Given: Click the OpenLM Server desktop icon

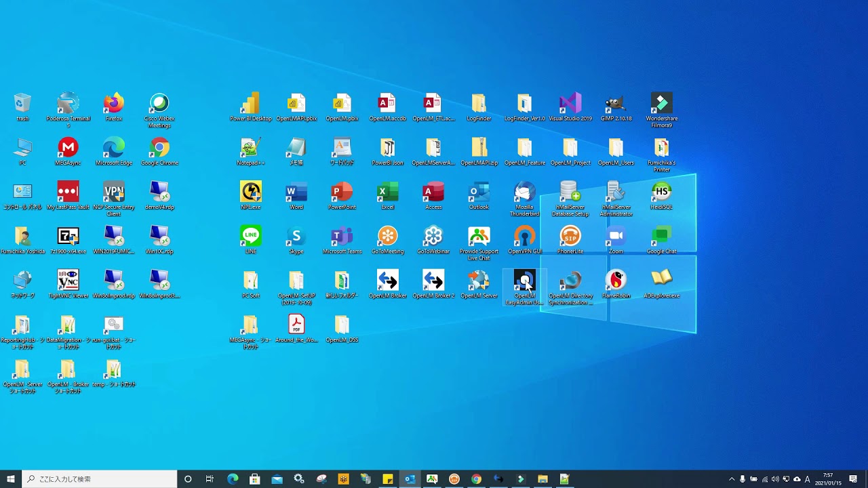Looking at the screenshot, I should pos(479,285).
